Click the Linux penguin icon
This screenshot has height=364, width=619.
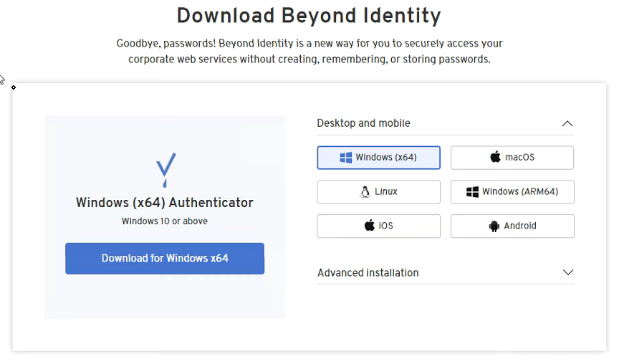365,192
